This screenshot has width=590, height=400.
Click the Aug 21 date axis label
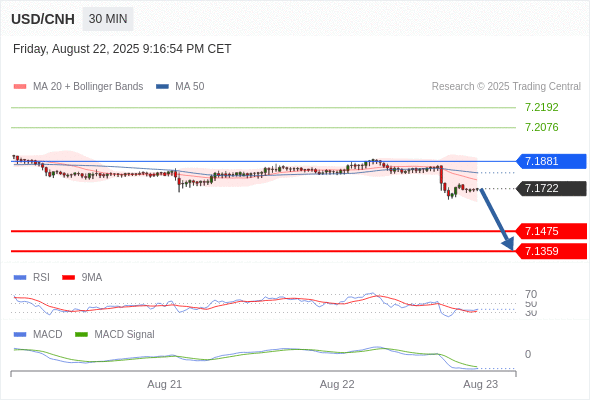(x=164, y=385)
